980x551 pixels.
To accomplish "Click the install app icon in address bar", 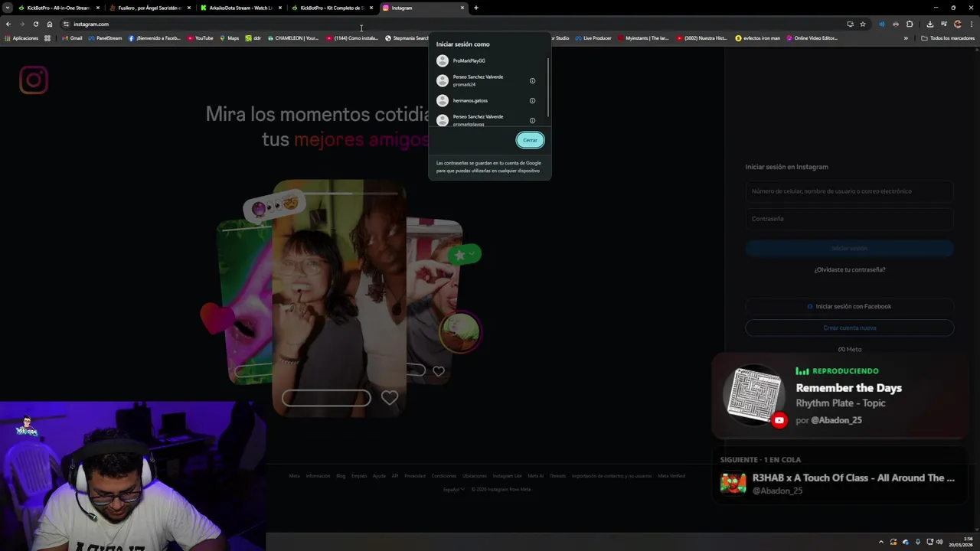I will (850, 24).
